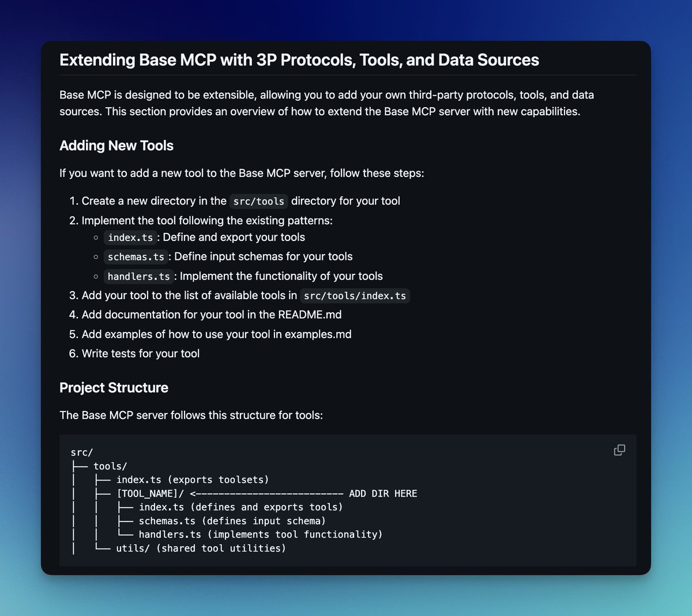Click the intro paragraph starting 'Base MCP is designed'
Viewport: 692px width, 616px height.
[327, 103]
